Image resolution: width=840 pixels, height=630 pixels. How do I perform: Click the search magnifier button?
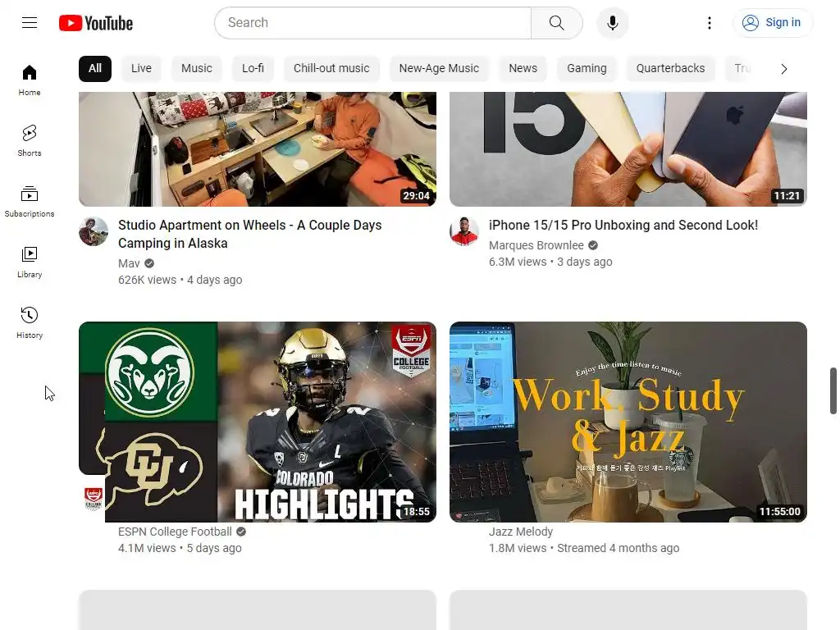(x=557, y=23)
